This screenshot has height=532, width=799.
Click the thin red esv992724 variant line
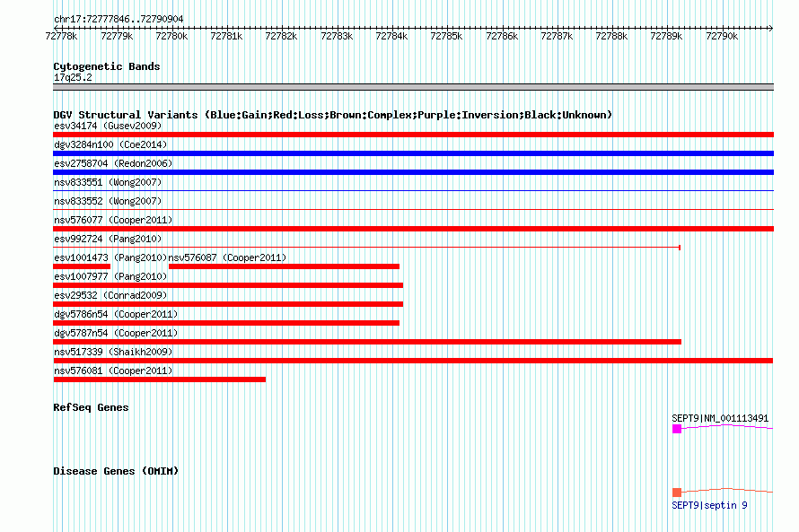(x=367, y=248)
